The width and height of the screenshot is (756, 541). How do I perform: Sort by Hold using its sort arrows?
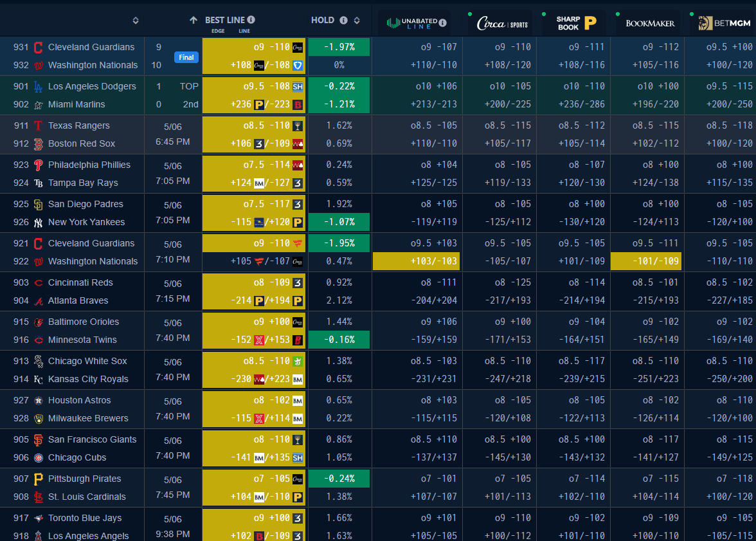(x=357, y=21)
